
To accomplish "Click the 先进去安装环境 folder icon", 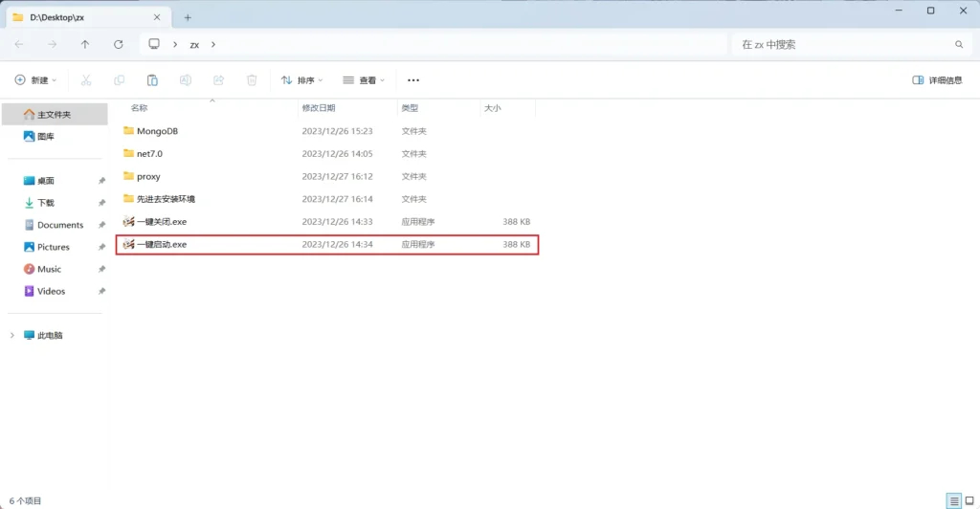I will tap(129, 199).
